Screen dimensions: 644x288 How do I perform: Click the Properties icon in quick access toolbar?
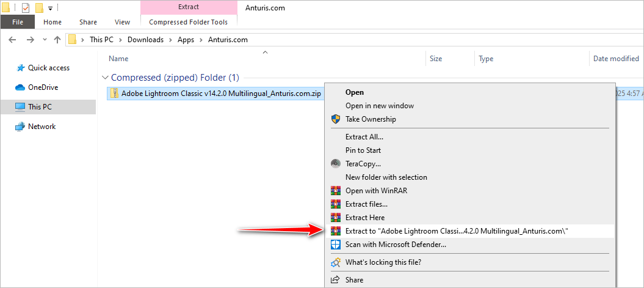pyautogui.click(x=26, y=8)
